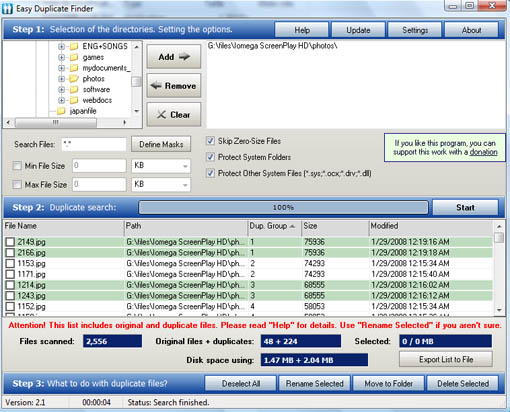510x412 pixels.
Task: Click the 'Status: Search finished.' text
Action: (x=168, y=402)
